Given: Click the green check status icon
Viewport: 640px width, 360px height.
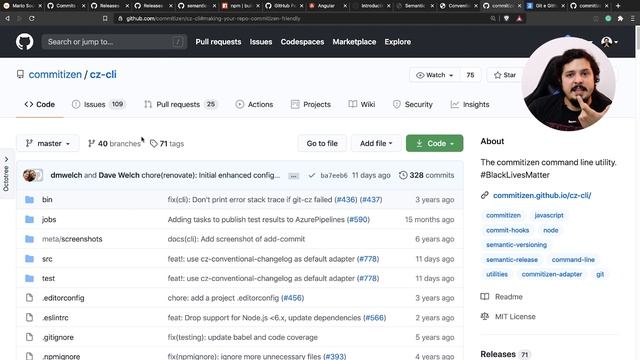Looking at the screenshot, I should 312,176.
